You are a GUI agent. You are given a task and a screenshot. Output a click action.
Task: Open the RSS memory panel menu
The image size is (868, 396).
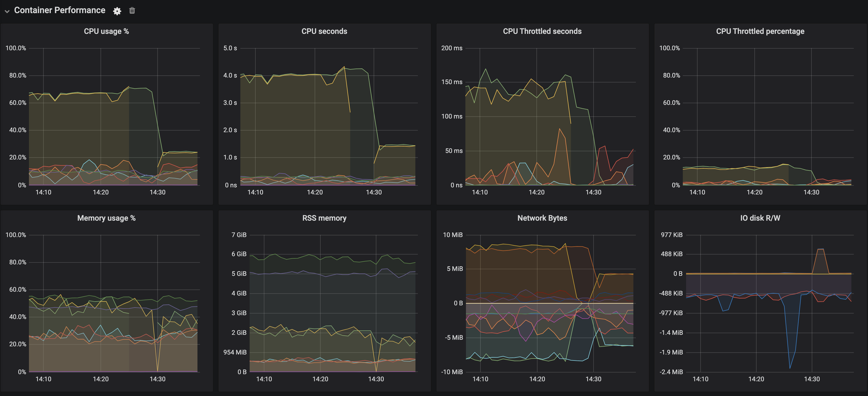tap(324, 218)
